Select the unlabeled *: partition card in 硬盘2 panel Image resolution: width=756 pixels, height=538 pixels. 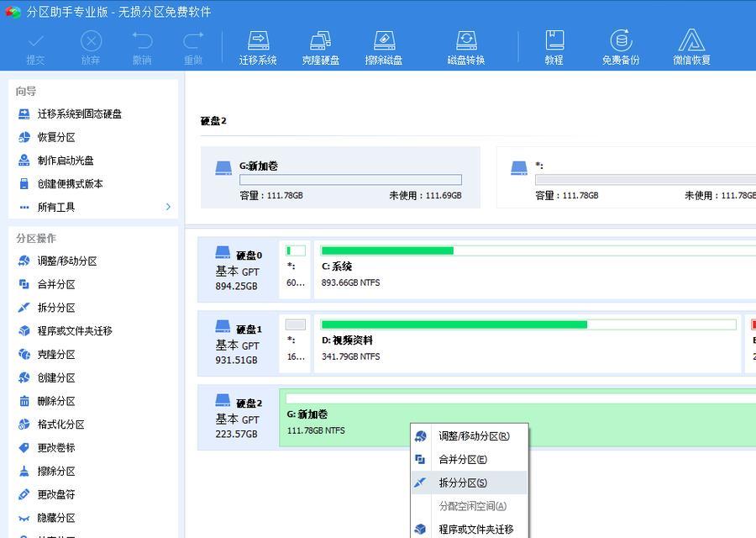[627, 177]
